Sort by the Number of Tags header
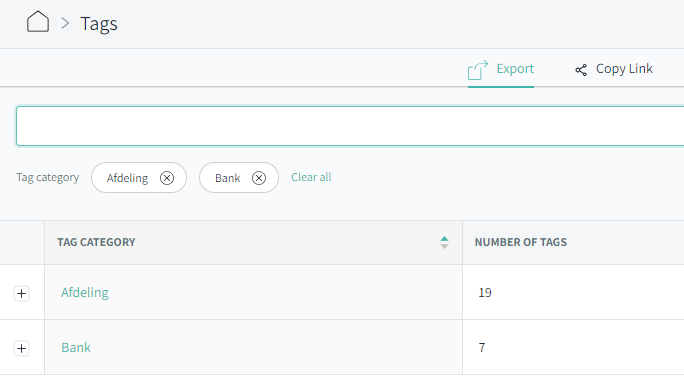This screenshot has width=684, height=386. (x=521, y=242)
